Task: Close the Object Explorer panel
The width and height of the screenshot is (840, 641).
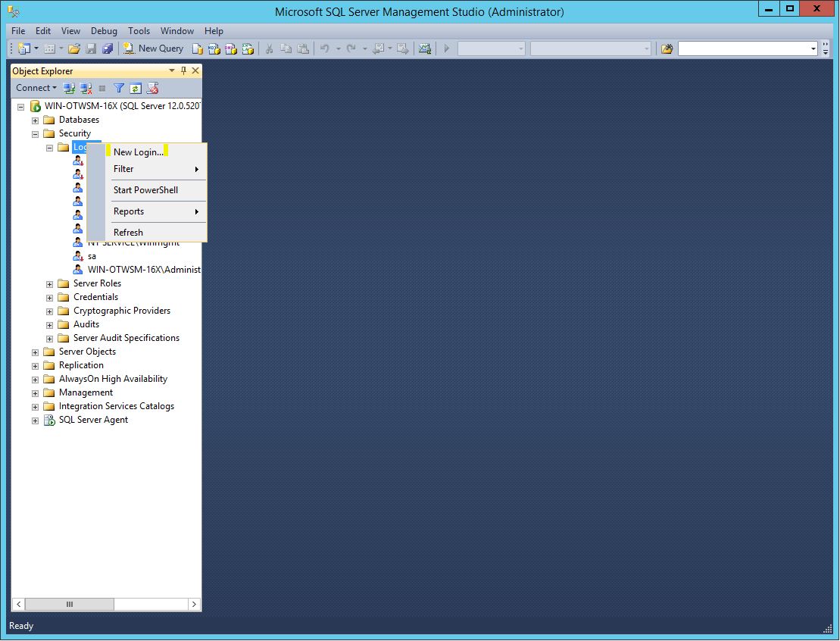Action: pos(195,70)
